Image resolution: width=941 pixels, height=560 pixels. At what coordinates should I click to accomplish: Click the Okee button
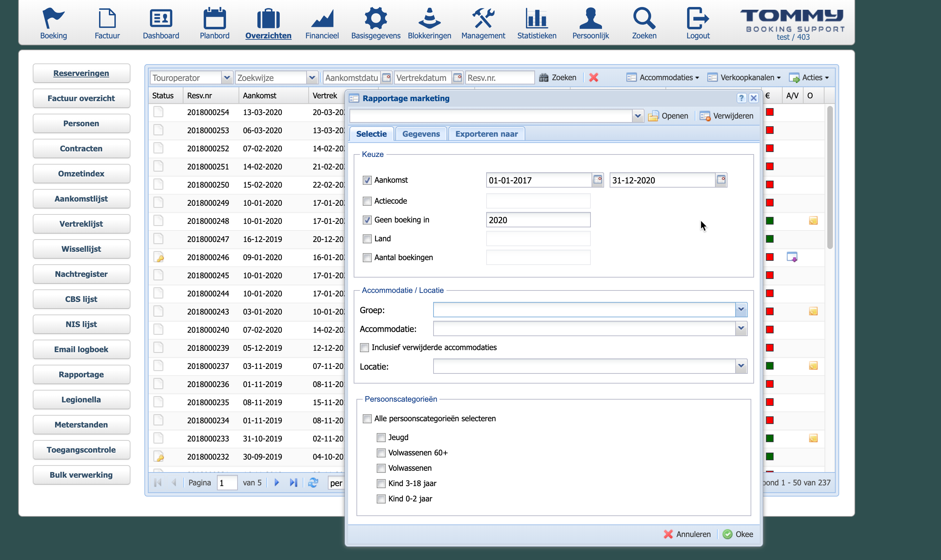click(x=738, y=534)
